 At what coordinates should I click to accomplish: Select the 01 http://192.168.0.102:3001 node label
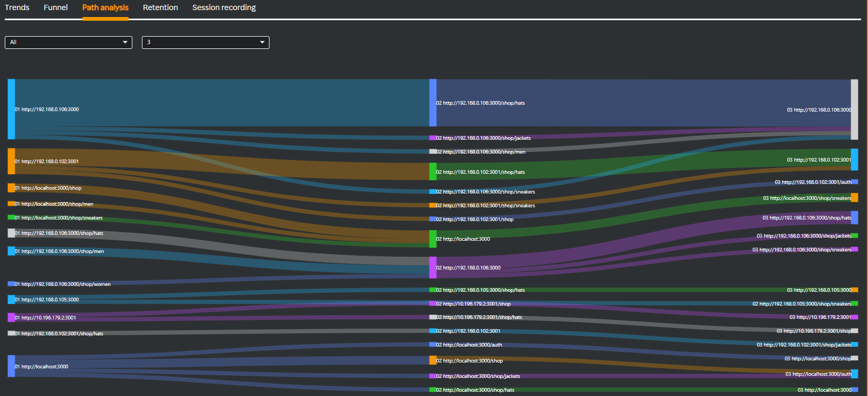(x=47, y=162)
